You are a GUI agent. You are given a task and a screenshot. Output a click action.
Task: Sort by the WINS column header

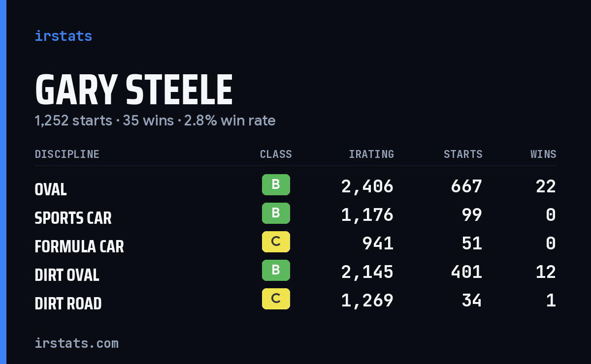coord(543,154)
